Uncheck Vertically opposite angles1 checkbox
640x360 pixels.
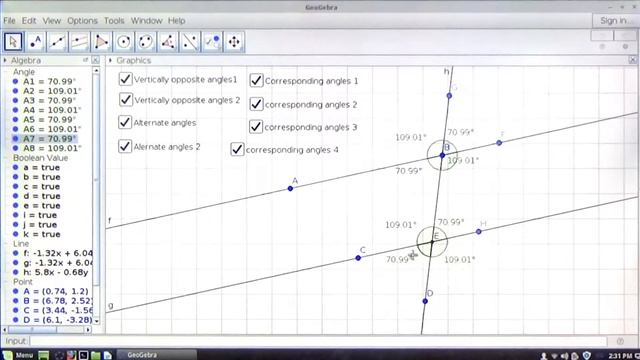pyautogui.click(x=125, y=79)
